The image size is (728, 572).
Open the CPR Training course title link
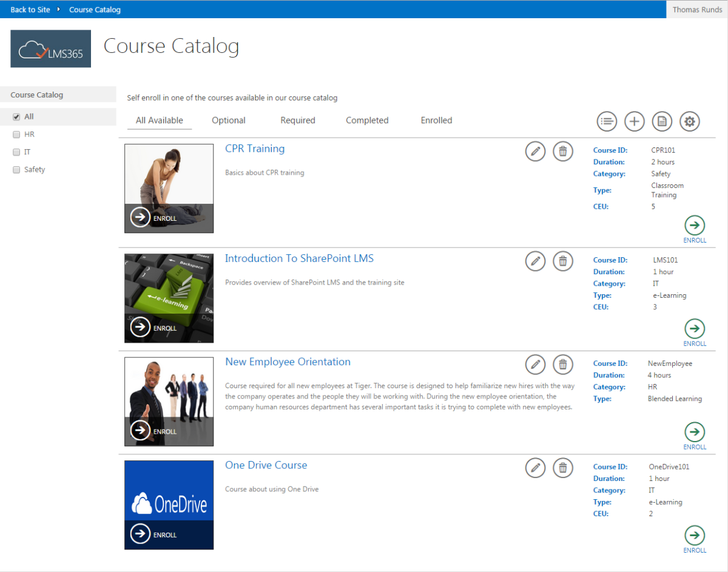point(255,149)
